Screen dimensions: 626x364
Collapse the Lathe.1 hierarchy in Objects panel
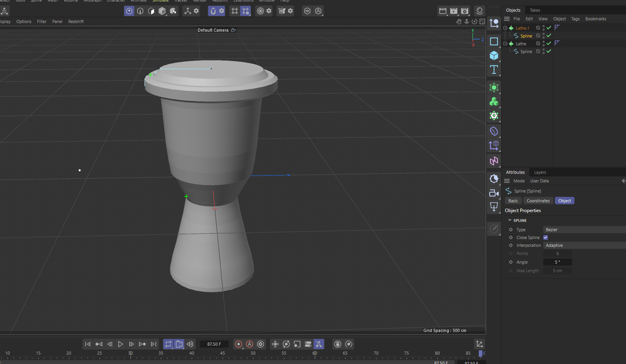[x=505, y=28]
